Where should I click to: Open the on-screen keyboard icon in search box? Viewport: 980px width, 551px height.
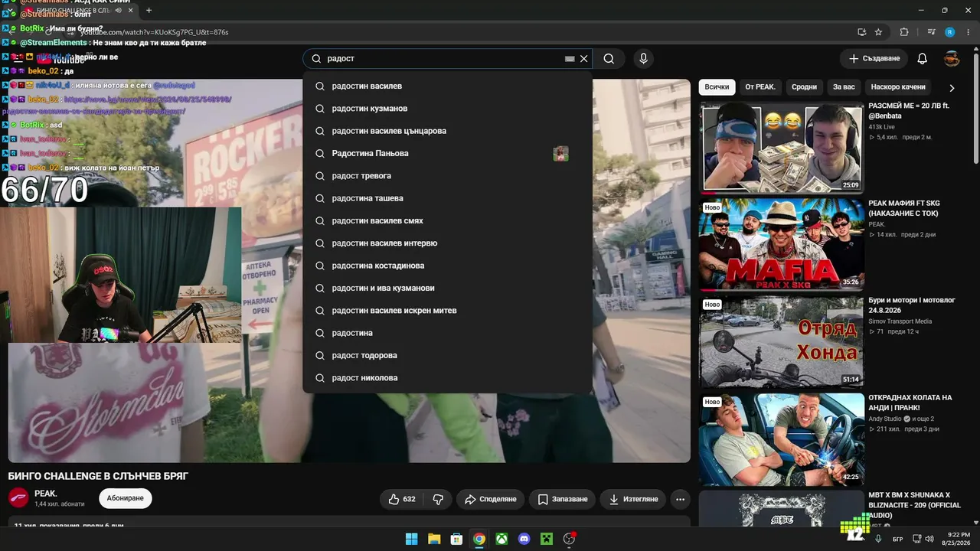tap(570, 59)
